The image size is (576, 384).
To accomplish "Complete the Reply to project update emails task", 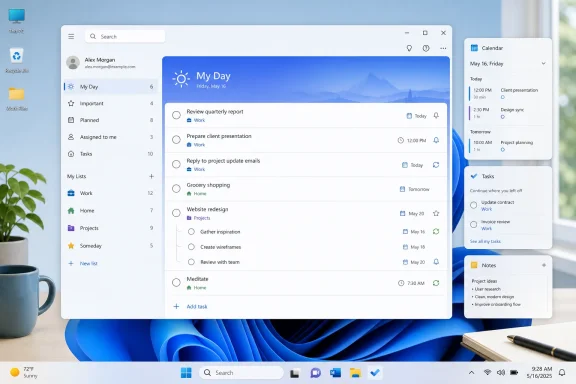I will (x=176, y=164).
